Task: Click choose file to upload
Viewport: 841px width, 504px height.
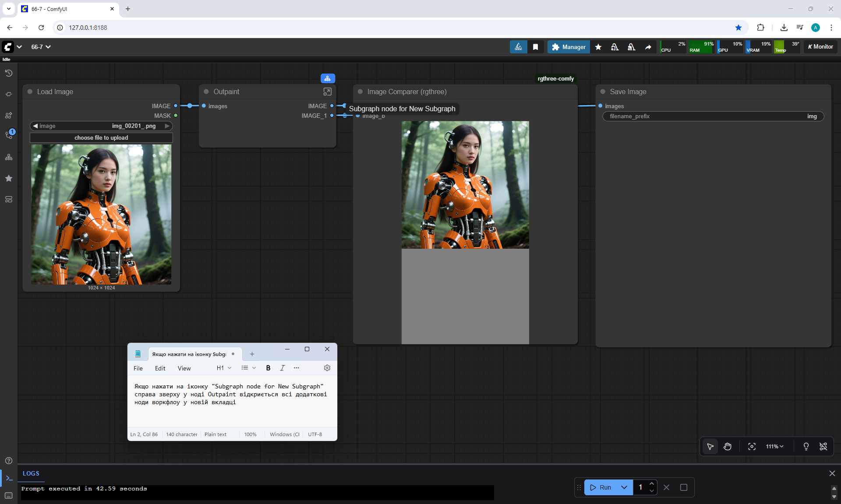Action: (101, 137)
